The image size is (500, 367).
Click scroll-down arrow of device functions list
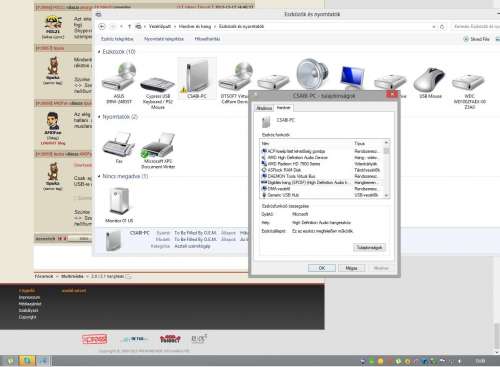387,196
